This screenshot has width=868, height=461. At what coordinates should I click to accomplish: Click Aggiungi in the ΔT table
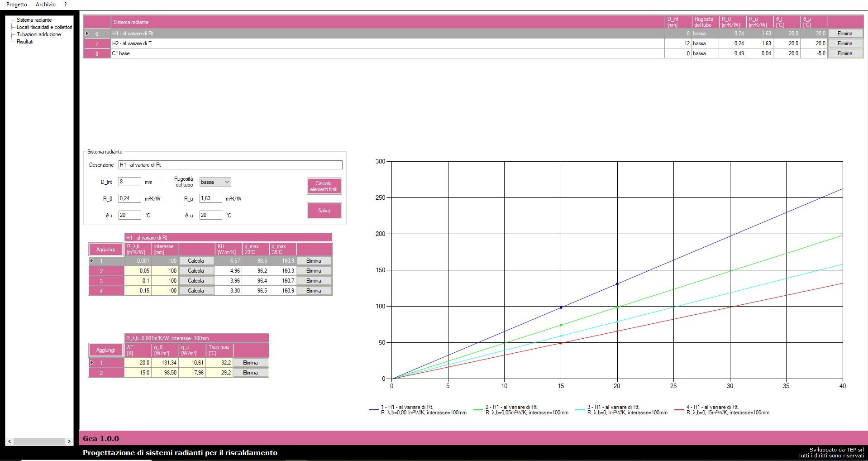(105, 350)
